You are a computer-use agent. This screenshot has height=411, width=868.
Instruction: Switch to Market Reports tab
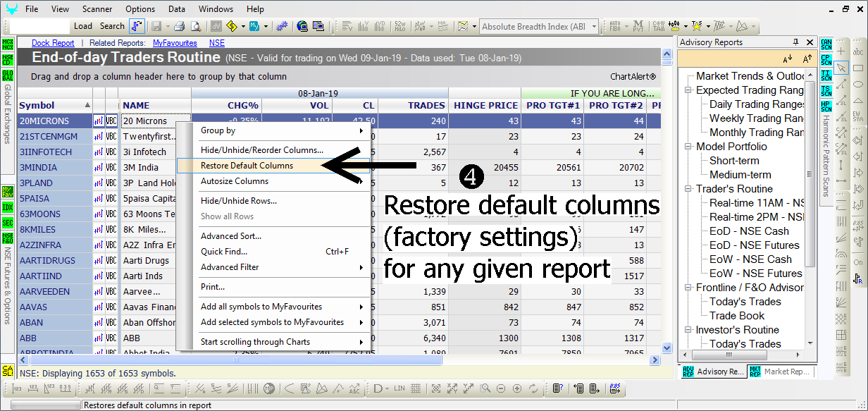[x=780, y=372]
